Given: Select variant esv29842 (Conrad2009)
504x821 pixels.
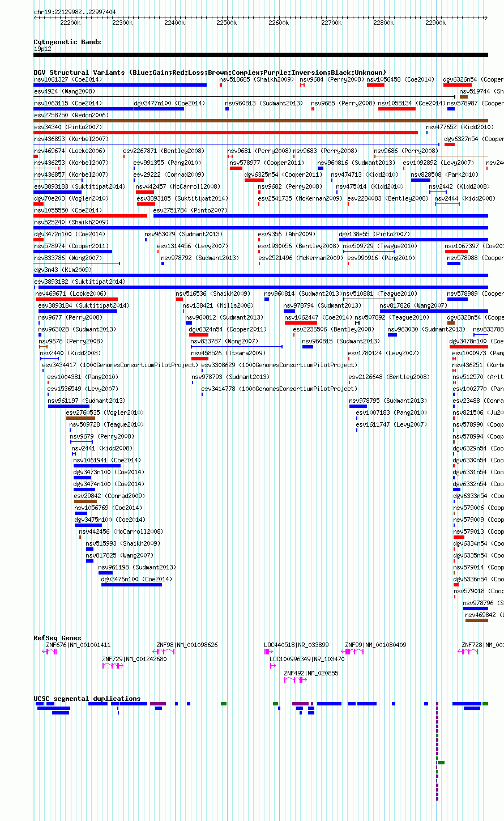Looking at the screenshot, I should [x=109, y=496].
